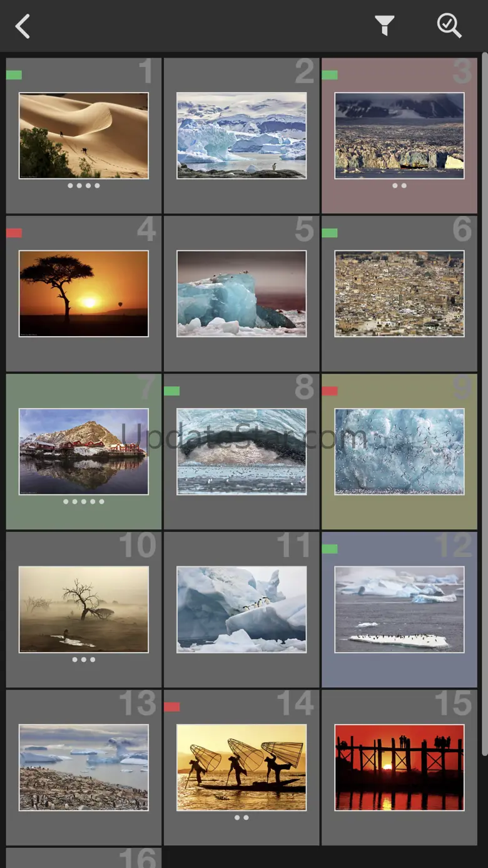The width and height of the screenshot is (488, 868).
Task: Click red flag on photo 4
Action: pos(14,233)
